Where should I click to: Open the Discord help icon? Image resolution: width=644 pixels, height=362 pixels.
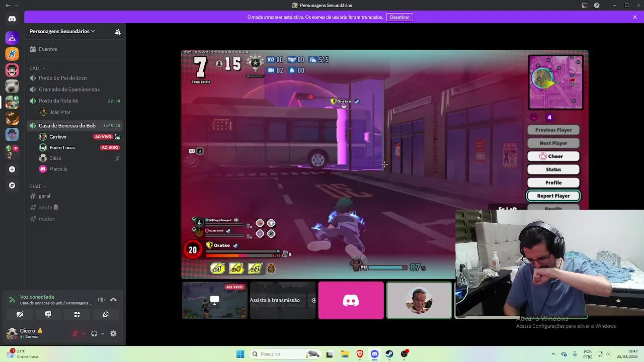(597, 5)
